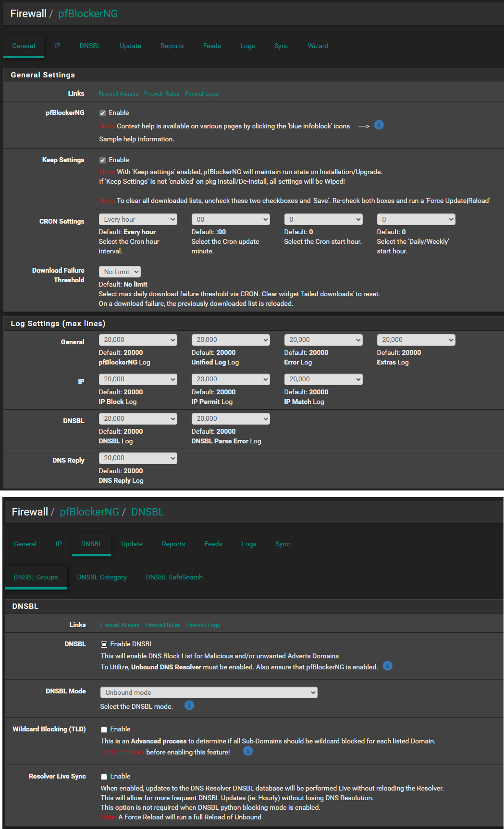The width and height of the screenshot is (504, 829).
Task: Open DNSBL Parse Error Log dropdown
Action: tap(231, 419)
